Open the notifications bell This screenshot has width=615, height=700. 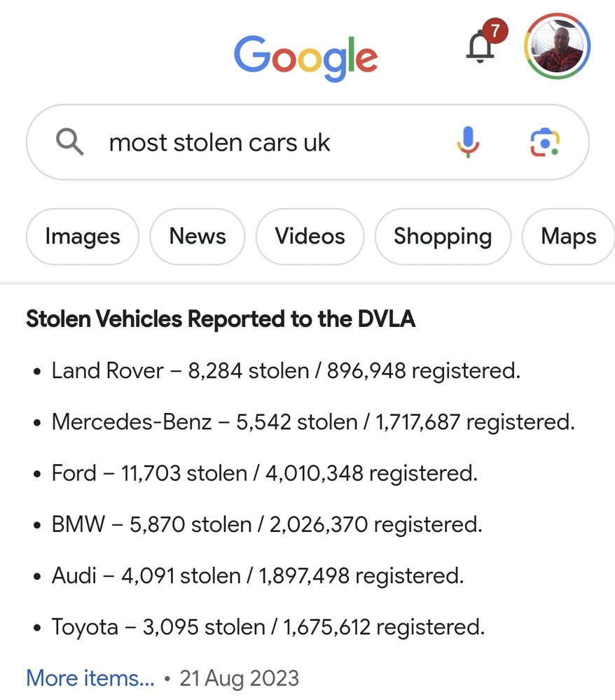(481, 47)
